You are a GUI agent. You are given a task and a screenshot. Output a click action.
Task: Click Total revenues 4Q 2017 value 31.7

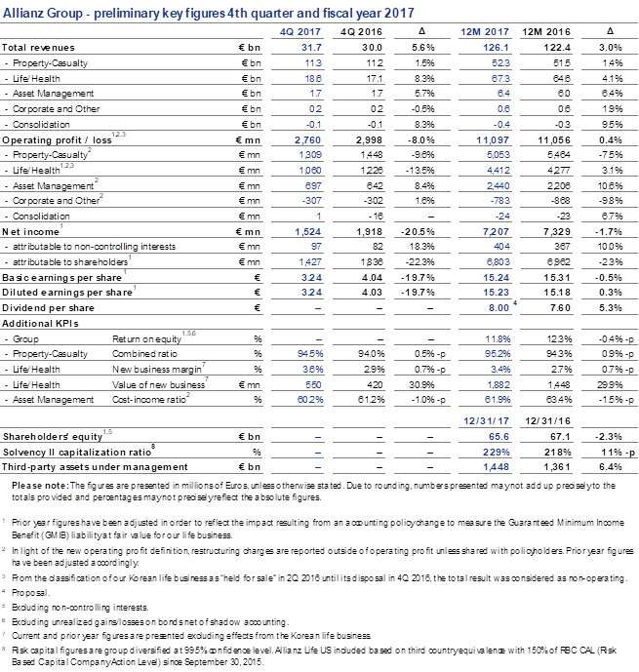(x=311, y=48)
